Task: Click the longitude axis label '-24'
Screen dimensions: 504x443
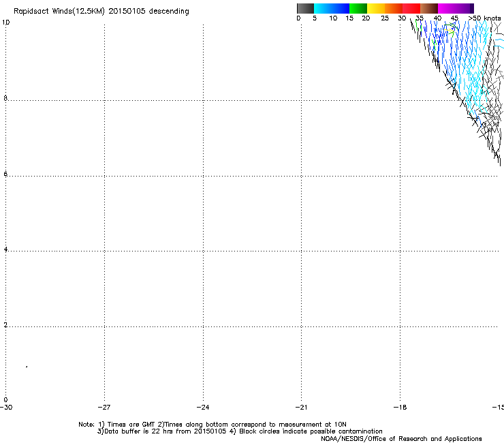Action: tap(203, 408)
